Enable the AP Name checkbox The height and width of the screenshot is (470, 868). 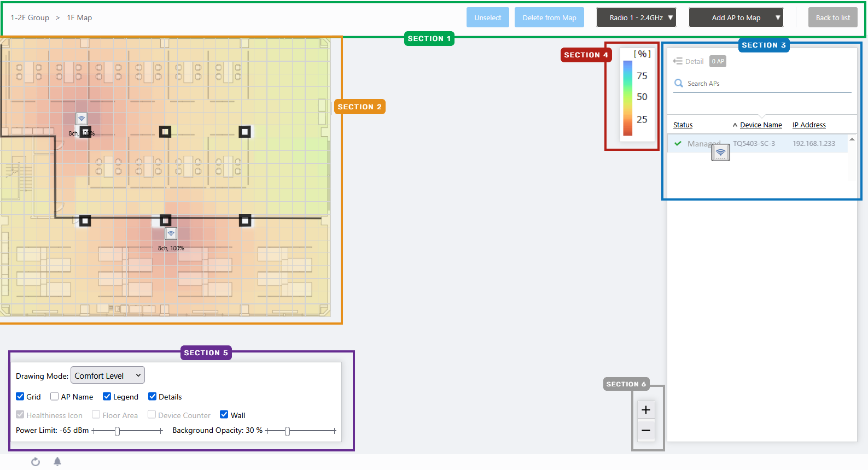(x=55, y=397)
